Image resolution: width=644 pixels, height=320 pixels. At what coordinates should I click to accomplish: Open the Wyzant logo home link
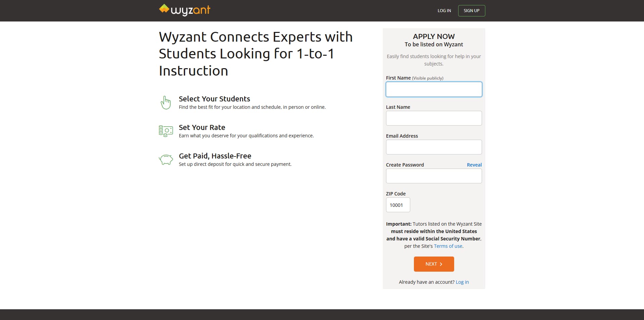(x=184, y=10)
